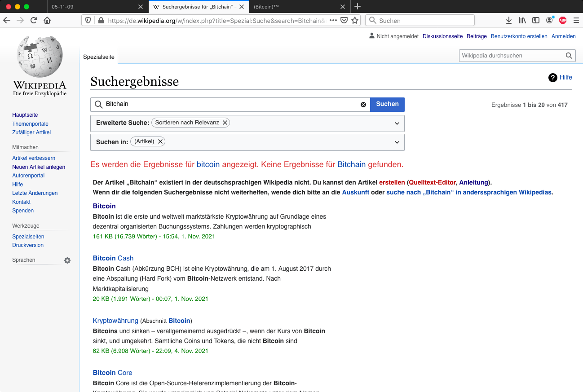Expand the 'Suchen in' panel

click(x=397, y=141)
